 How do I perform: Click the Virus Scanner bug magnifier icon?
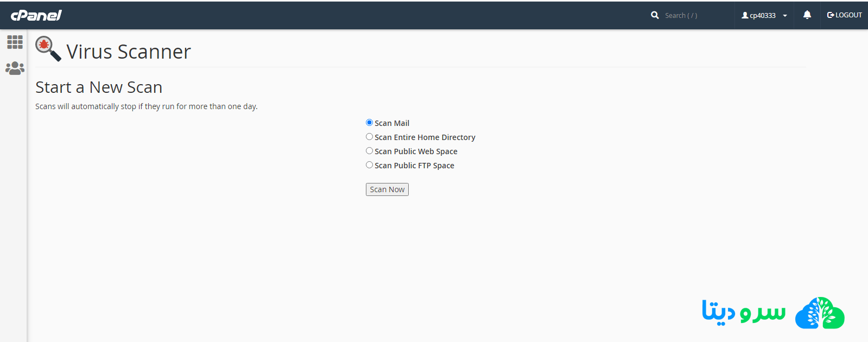click(48, 49)
